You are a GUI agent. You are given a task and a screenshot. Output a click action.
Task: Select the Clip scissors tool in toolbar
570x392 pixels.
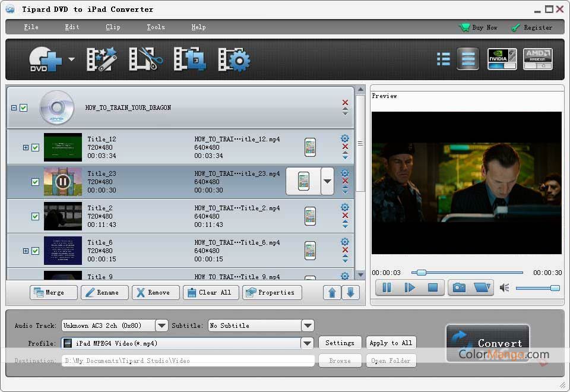coord(145,59)
